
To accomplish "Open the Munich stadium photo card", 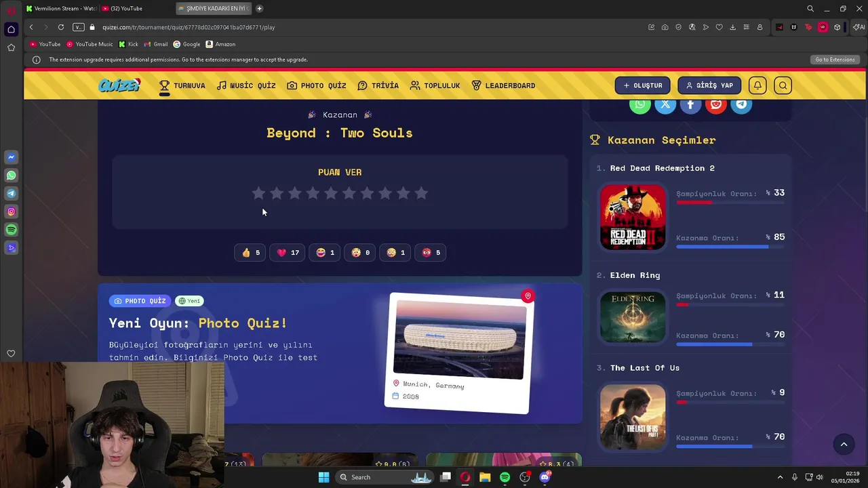I will [x=460, y=352].
